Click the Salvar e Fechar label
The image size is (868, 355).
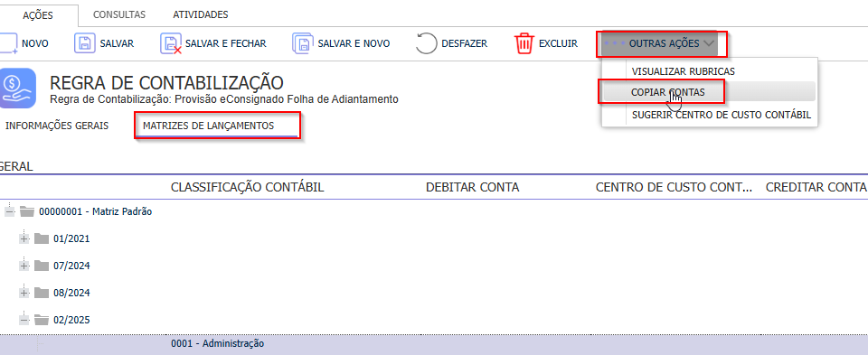pyautogui.click(x=226, y=43)
